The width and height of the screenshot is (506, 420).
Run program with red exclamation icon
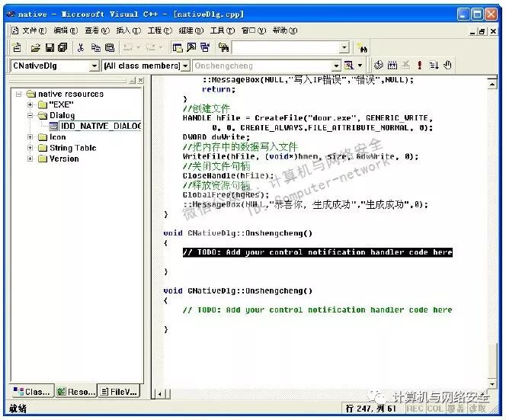(420, 66)
